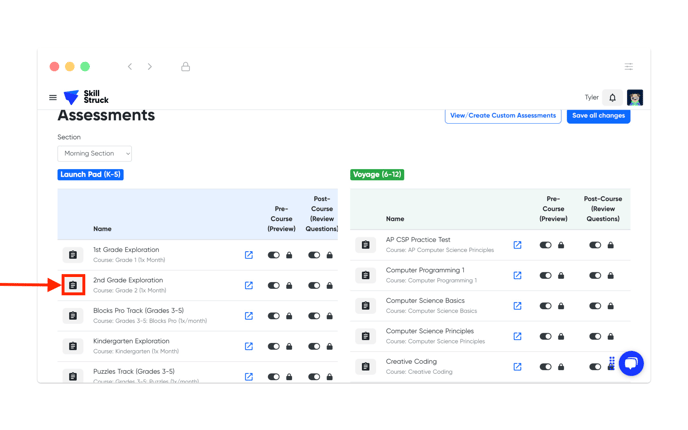Click clipboard icon for 2nd Grade Exploration
Screen dimensions: 688x430
[73, 285]
